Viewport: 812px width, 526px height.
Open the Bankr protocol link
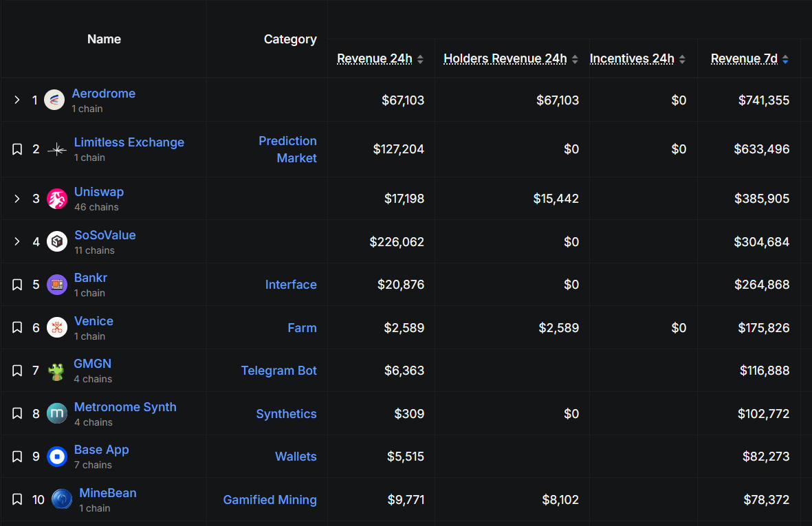point(91,278)
